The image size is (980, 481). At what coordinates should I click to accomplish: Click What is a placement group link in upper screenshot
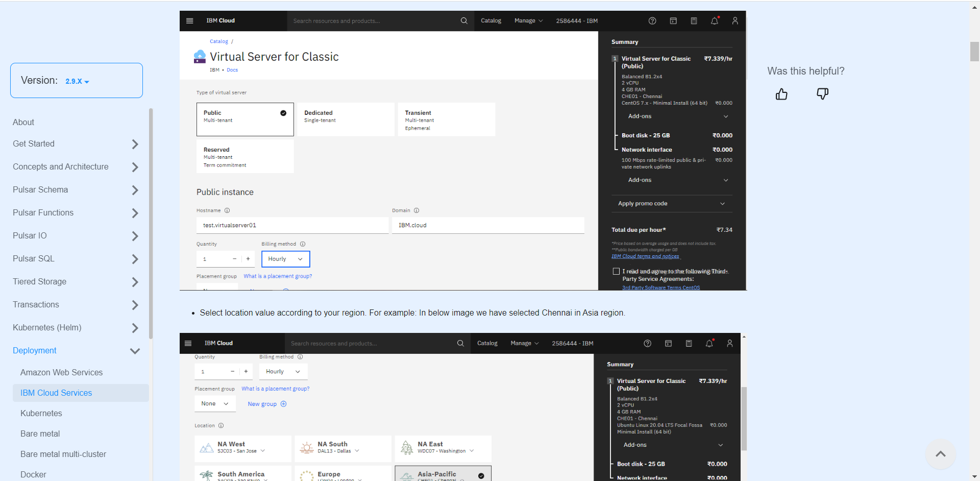click(x=278, y=276)
